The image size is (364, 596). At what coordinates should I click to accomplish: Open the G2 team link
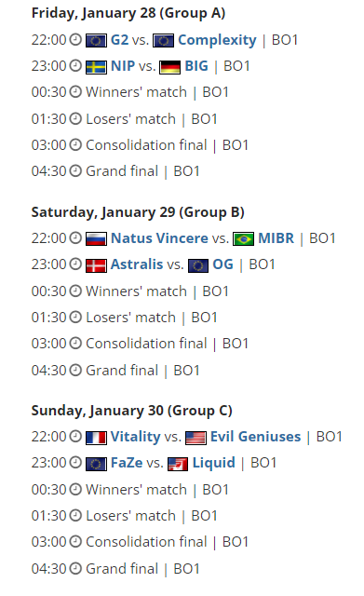[x=119, y=40]
